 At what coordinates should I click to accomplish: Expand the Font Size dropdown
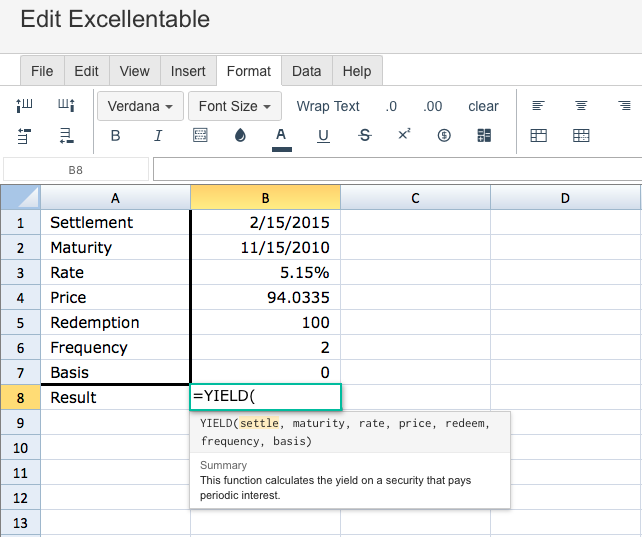click(x=235, y=106)
